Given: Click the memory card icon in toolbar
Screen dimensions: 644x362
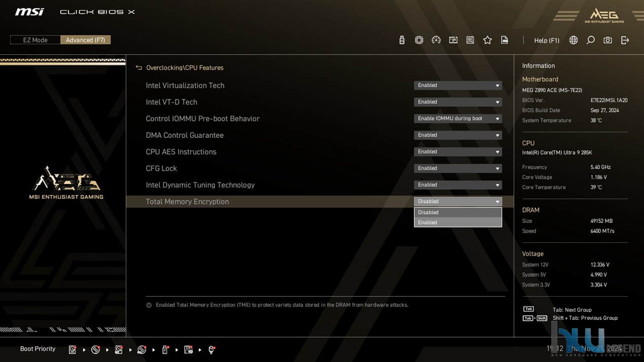Looking at the screenshot, I should 453,40.
